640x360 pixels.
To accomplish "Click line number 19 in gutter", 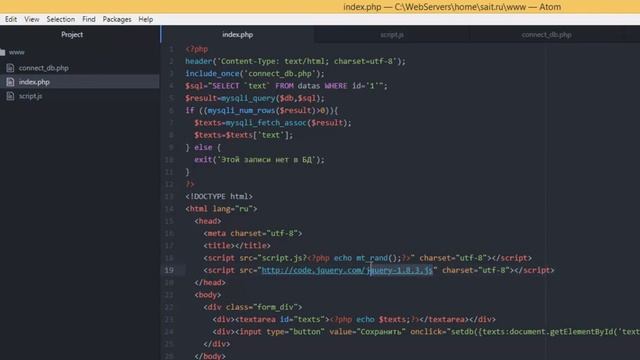I will pyautogui.click(x=169, y=270).
